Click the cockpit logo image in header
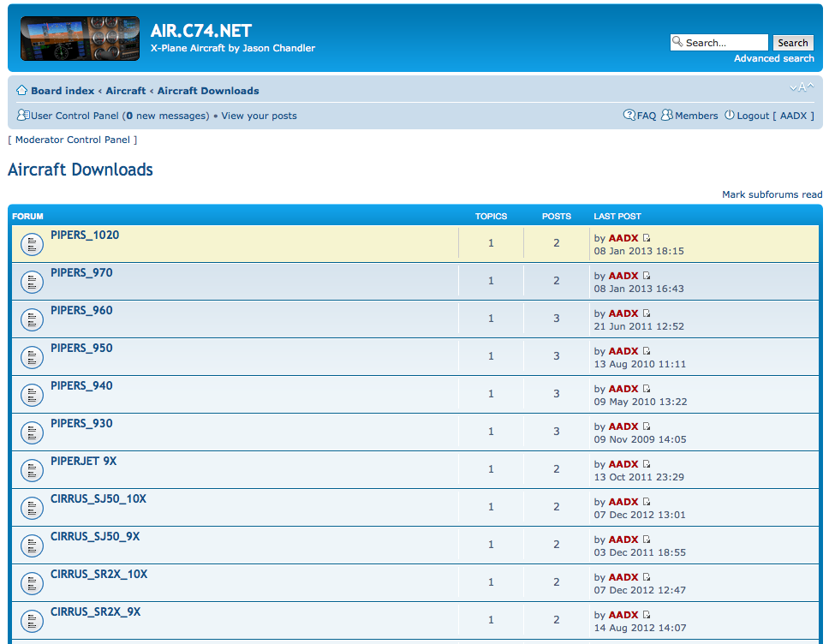The image size is (829, 644). 80,38
